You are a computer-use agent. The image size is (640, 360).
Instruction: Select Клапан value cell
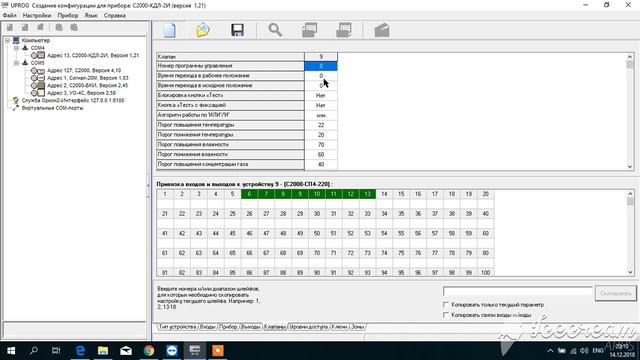click(321, 57)
